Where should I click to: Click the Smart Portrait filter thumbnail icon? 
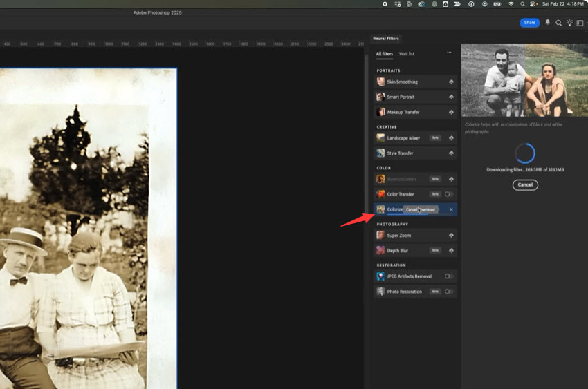[x=380, y=97]
